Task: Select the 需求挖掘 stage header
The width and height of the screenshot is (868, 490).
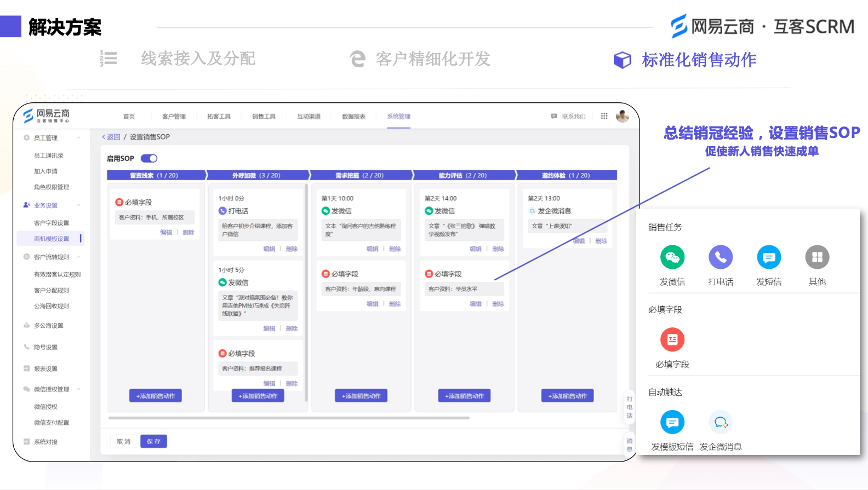Action: [359, 176]
